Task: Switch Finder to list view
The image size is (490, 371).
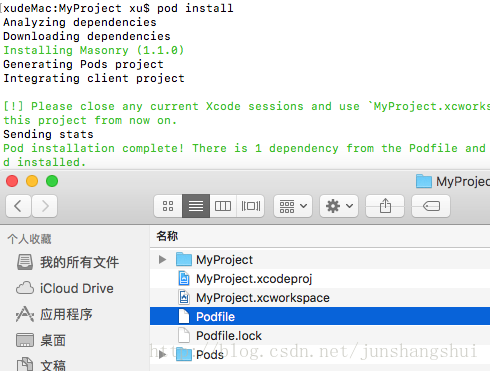Action: coord(196,206)
